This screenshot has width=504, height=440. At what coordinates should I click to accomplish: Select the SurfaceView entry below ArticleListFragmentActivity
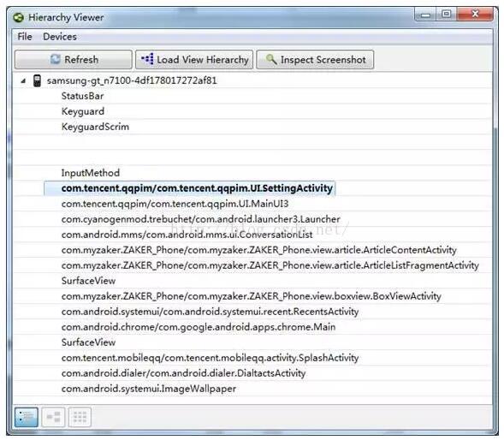88,281
